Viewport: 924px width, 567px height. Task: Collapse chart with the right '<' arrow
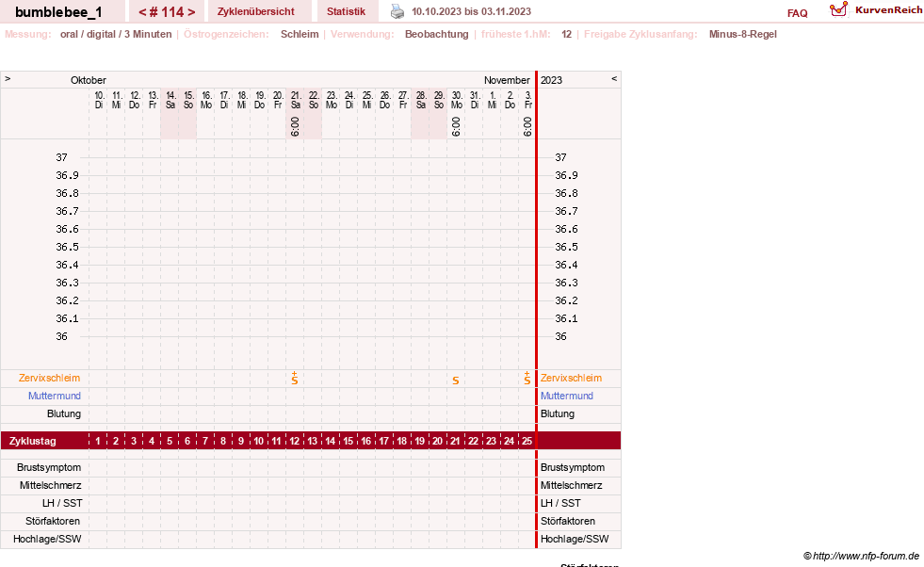pyautogui.click(x=614, y=78)
